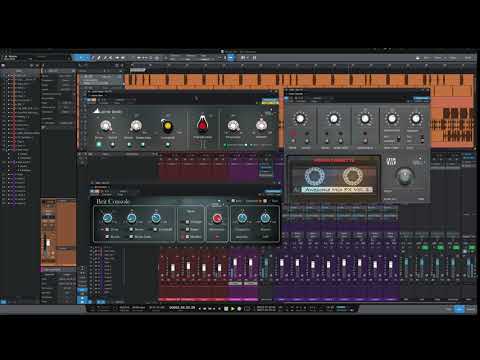Image resolution: width=480 pixels, height=360 pixels.
Task: Click the third blue knob in Brit Console
Action: (x=156, y=218)
